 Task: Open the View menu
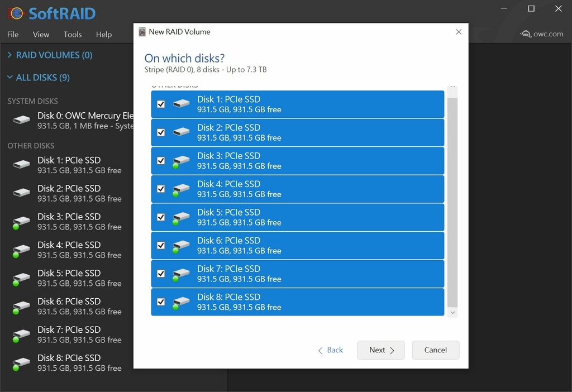(x=41, y=34)
